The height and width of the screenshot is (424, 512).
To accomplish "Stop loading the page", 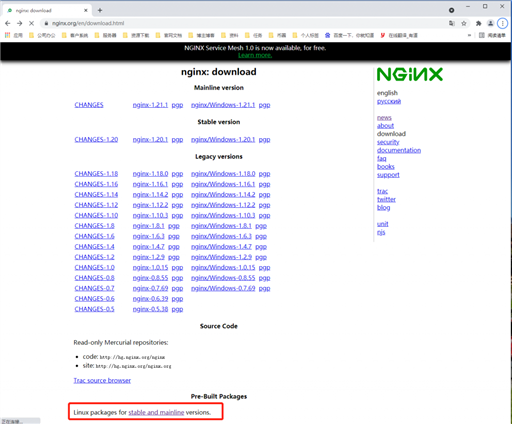I will coord(31,23).
